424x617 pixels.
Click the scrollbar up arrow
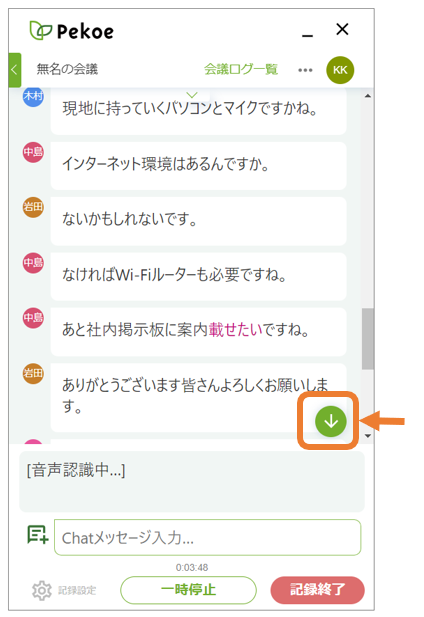368,96
